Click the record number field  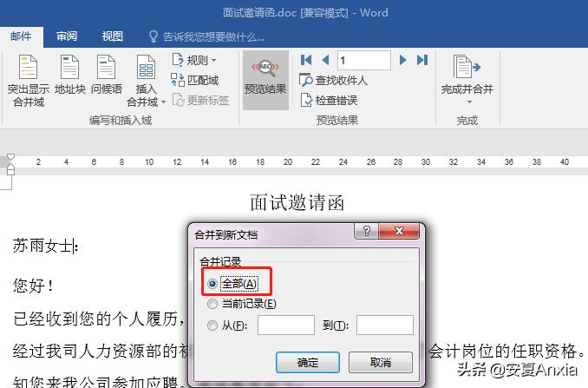point(364,60)
